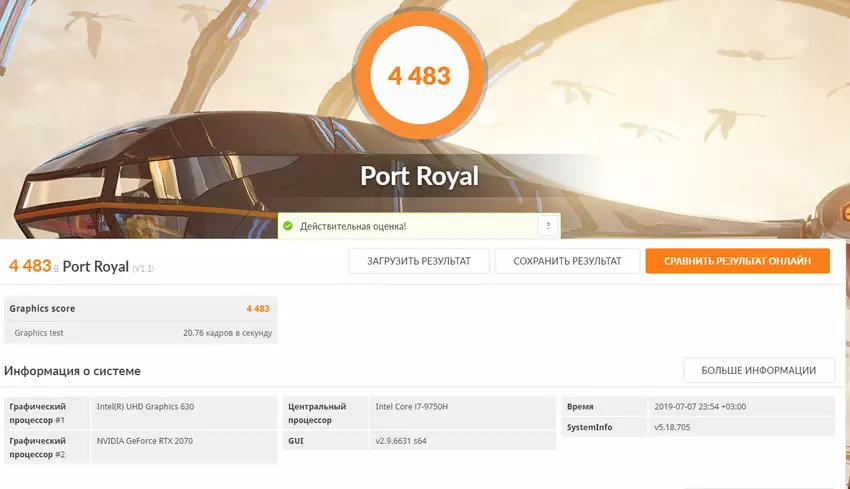Select the Graphics score header row
Viewport: 850px width, 489px height.
[x=140, y=308]
